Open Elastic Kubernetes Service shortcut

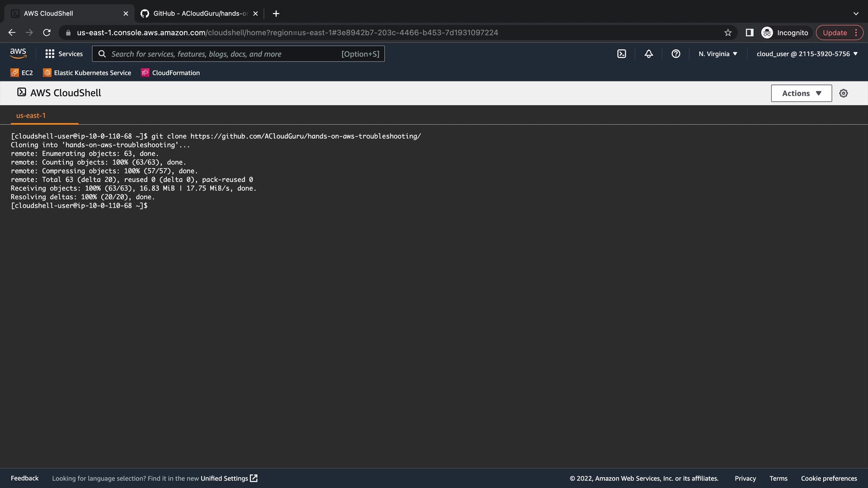pos(87,73)
